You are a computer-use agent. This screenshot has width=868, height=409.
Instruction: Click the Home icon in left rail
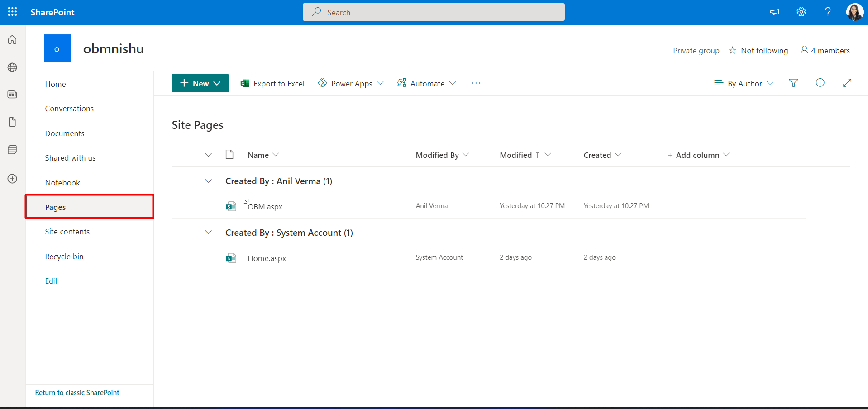[x=13, y=40]
